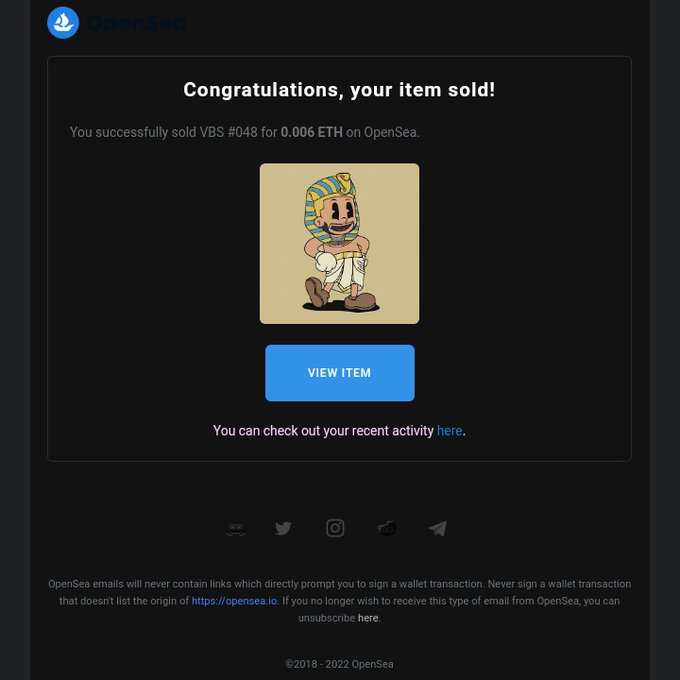680x680 pixels.
Task: Click the bold 0.006 ETH price text
Action: (x=311, y=132)
